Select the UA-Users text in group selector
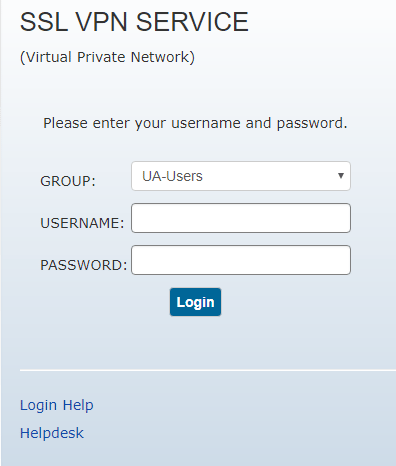Image resolution: width=396 pixels, height=466 pixels. pyautogui.click(x=172, y=176)
